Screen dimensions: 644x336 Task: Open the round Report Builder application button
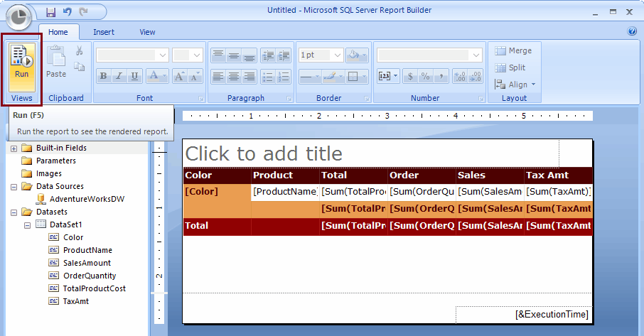18,17
